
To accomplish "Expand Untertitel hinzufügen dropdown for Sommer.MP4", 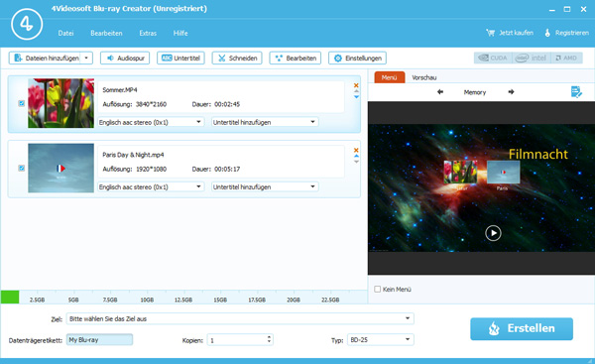I will click(265, 122).
